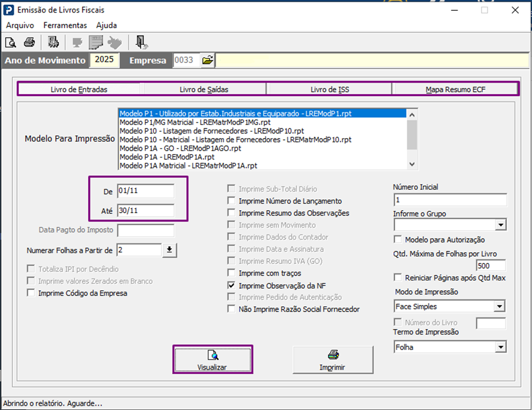Toggle Imprime Dados do Contador checkbox

coord(231,237)
